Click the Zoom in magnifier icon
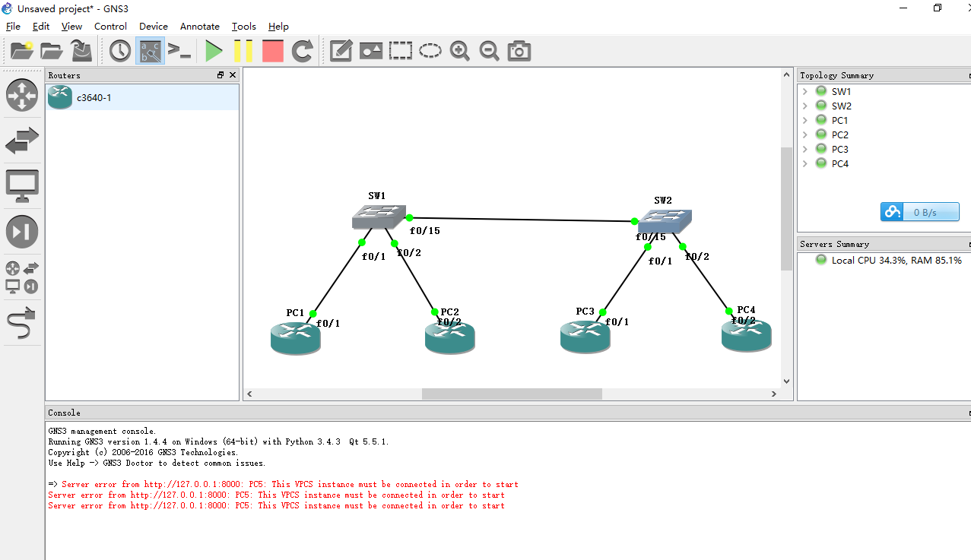The height and width of the screenshot is (560, 971). click(x=459, y=51)
